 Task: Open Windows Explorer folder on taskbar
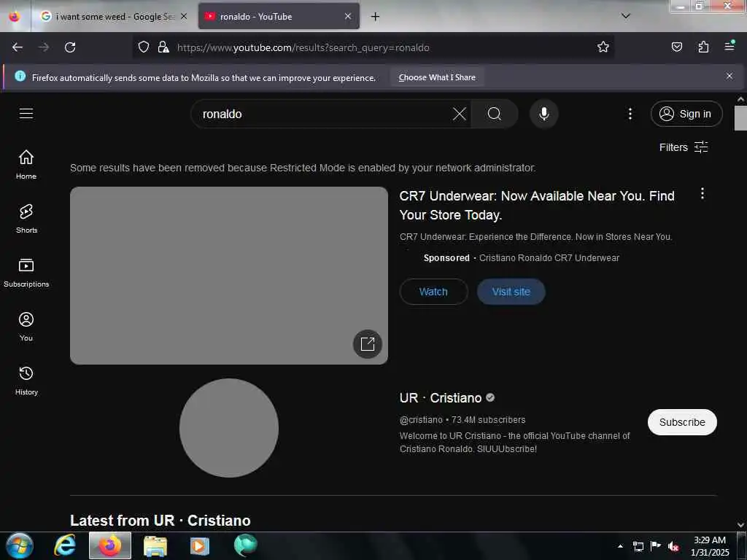point(155,545)
